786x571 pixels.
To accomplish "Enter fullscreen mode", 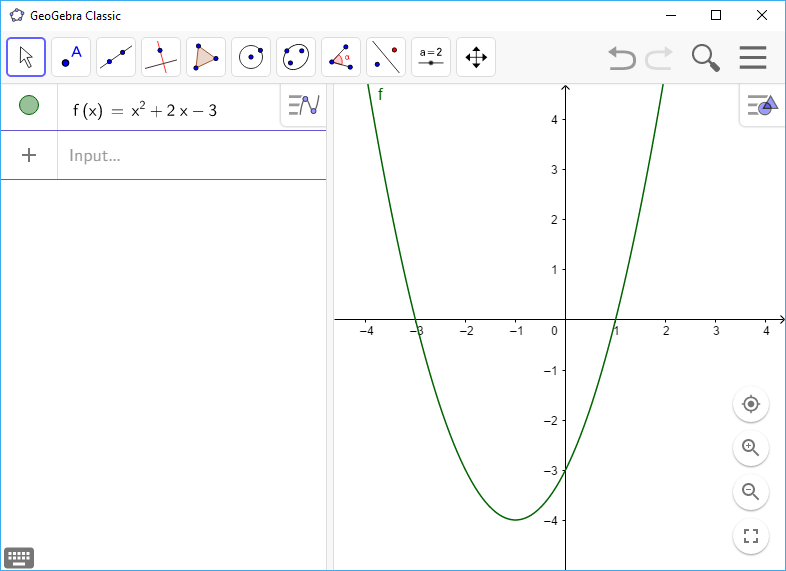I will click(x=750, y=536).
